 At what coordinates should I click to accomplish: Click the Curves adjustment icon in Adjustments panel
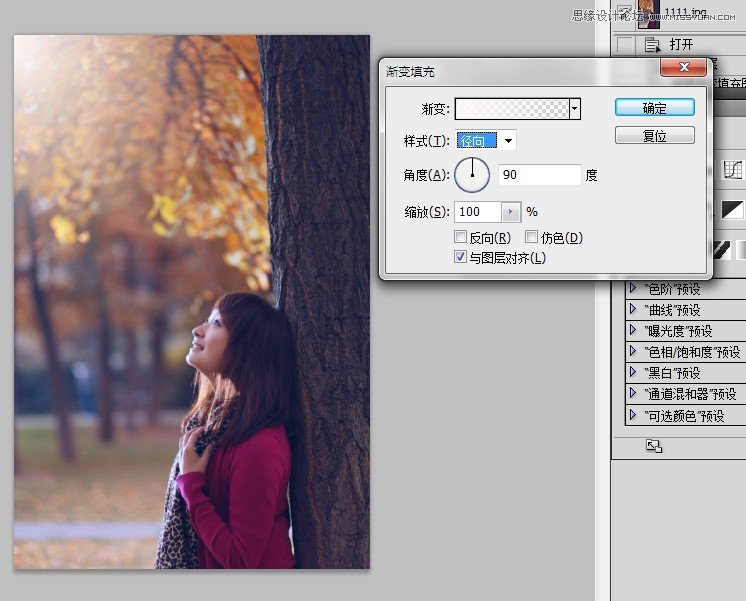click(x=733, y=170)
